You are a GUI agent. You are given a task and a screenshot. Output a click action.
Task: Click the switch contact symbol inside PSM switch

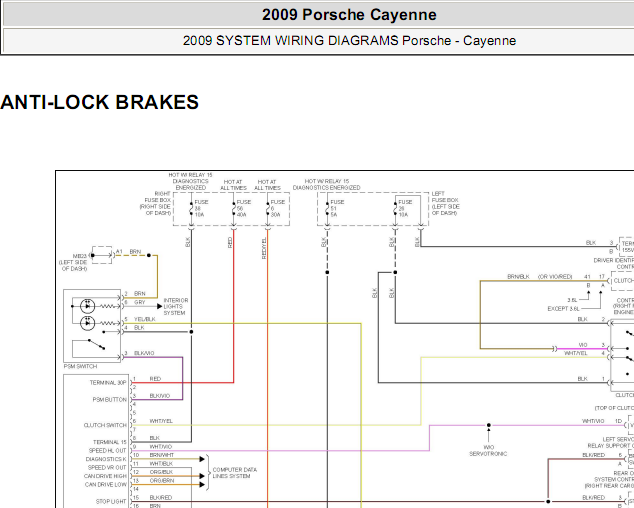tap(97, 344)
